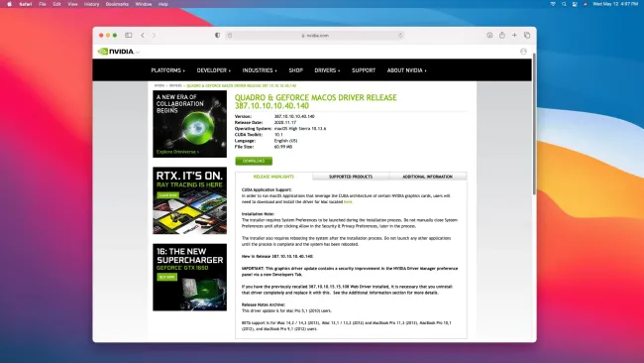Go back to previous page

point(143,36)
